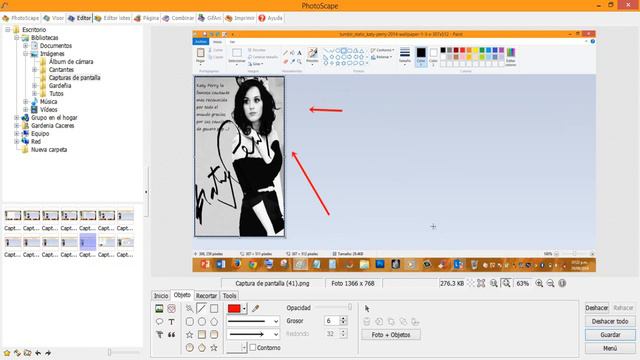Select the outline star shape tool
Image resolution: width=640 pixels, height=360 pixels.
click(189, 335)
